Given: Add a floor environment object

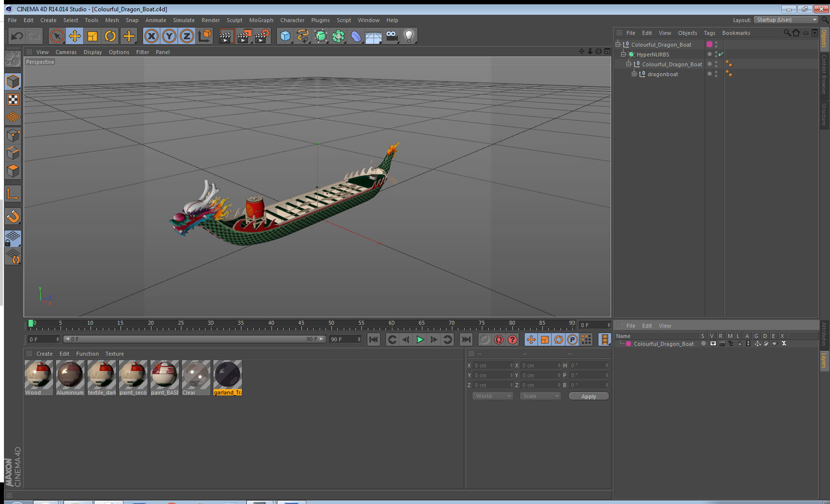Looking at the screenshot, I should [374, 36].
